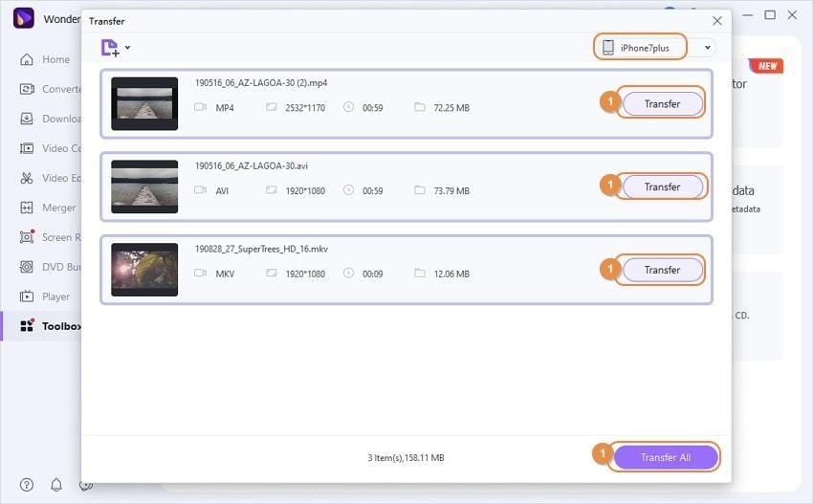Image resolution: width=813 pixels, height=504 pixels.
Task: Click the clock icon beside 00:09
Action: coord(348,273)
